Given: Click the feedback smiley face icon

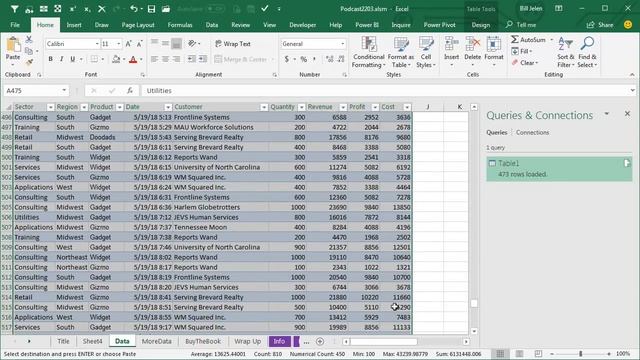Looking at the screenshot, I should tap(628, 25).
